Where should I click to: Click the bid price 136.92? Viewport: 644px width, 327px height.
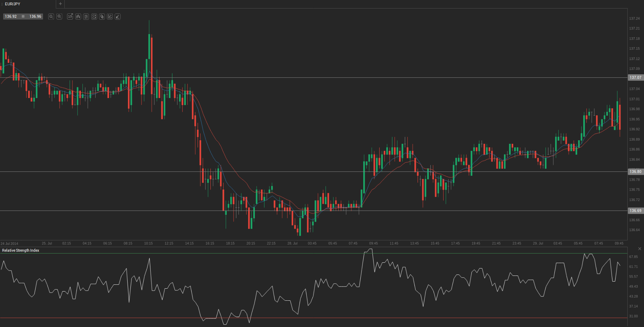pos(11,17)
